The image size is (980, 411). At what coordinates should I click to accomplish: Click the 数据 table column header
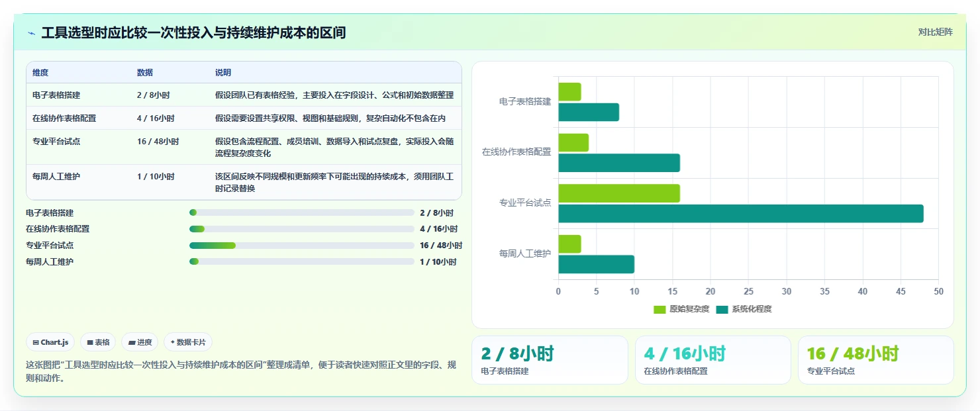pyautogui.click(x=145, y=72)
